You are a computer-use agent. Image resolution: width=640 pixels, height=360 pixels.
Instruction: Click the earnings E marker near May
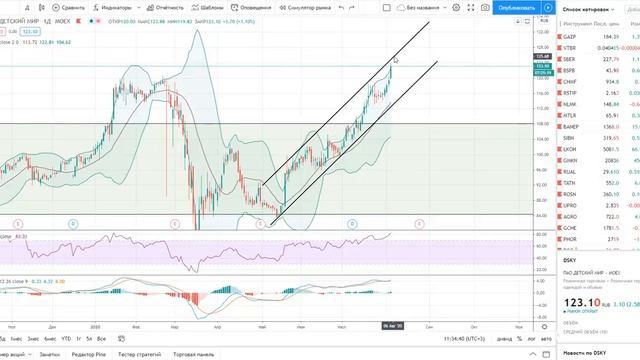click(260, 224)
